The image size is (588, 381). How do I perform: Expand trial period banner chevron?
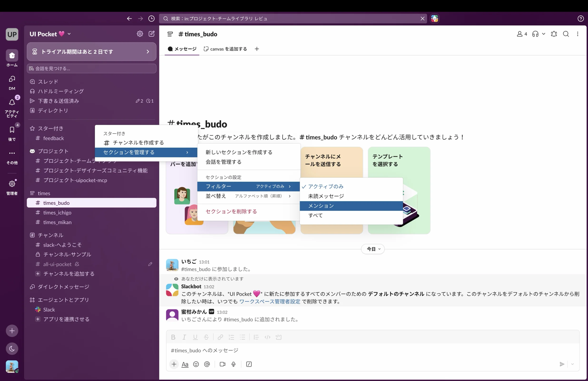point(148,51)
